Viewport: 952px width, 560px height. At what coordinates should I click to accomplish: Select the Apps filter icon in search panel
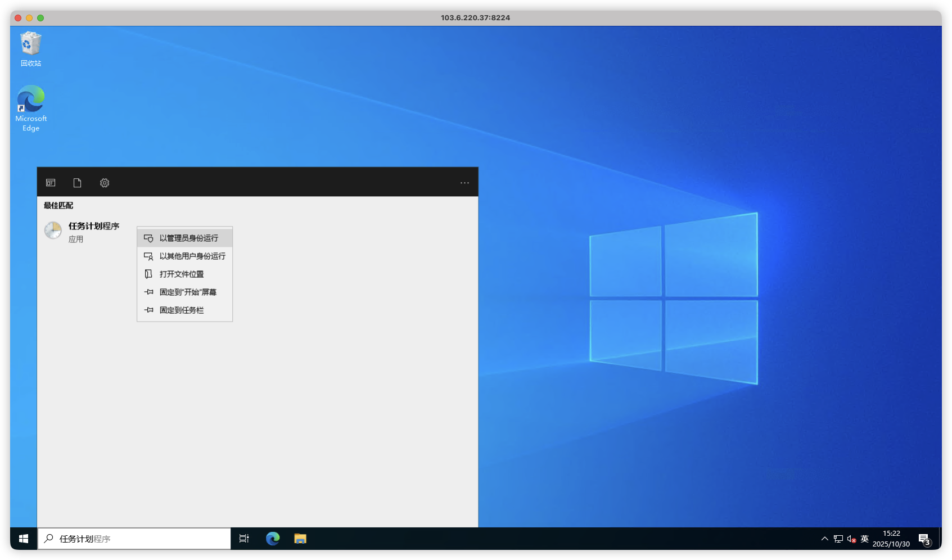click(51, 183)
